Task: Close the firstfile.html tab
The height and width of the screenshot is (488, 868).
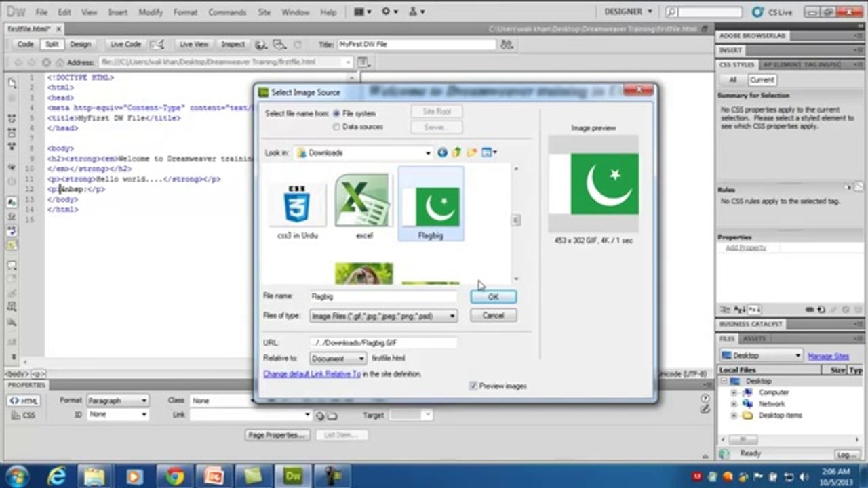Action: pyautogui.click(x=59, y=29)
